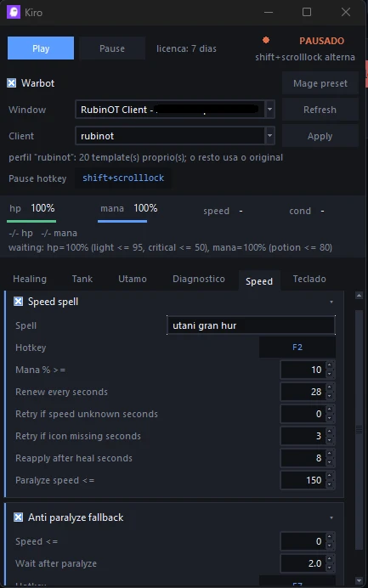Image resolution: width=368 pixels, height=588 pixels.
Task: Click the orange paused status indicator dot
Action: click(266, 40)
